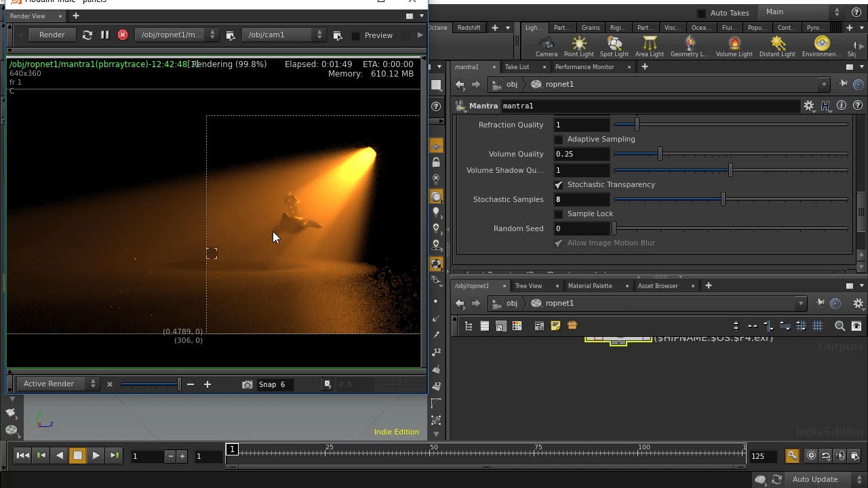868x488 pixels.
Task: Open Mantra node info icon
Action: pyautogui.click(x=842, y=106)
